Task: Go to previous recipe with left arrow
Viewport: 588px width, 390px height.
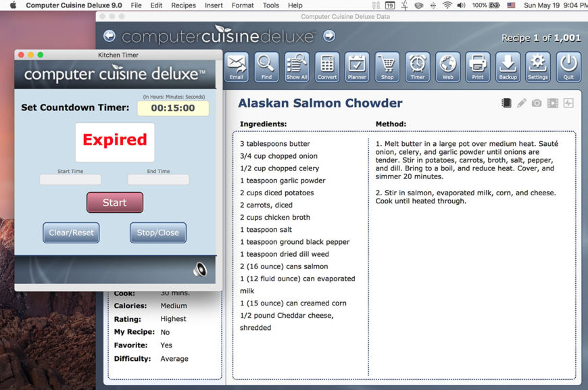Action: [x=109, y=36]
